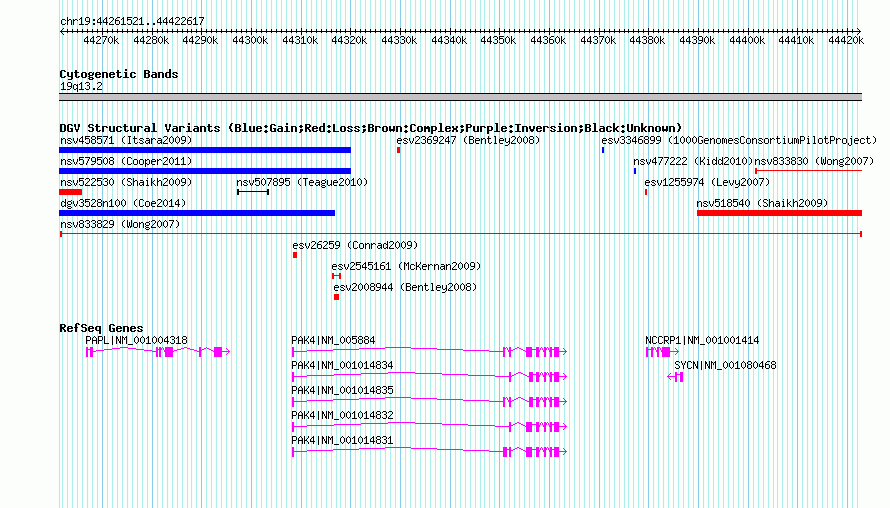890x508 pixels.
Task: Click the nsv518540 (Shaikh2009) label
Action: pos(762,203)
